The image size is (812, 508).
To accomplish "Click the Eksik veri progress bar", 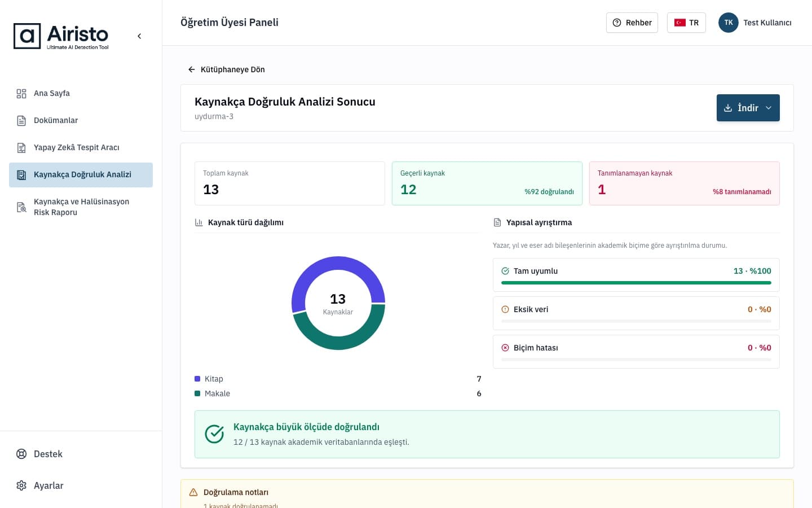I will (636, 321).
